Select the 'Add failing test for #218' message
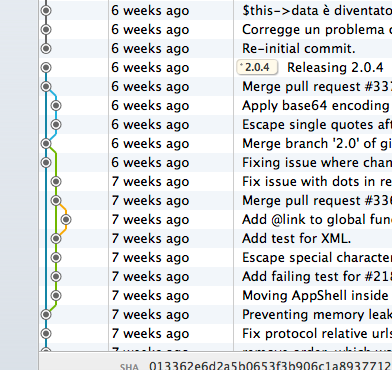 pos(317,277)
